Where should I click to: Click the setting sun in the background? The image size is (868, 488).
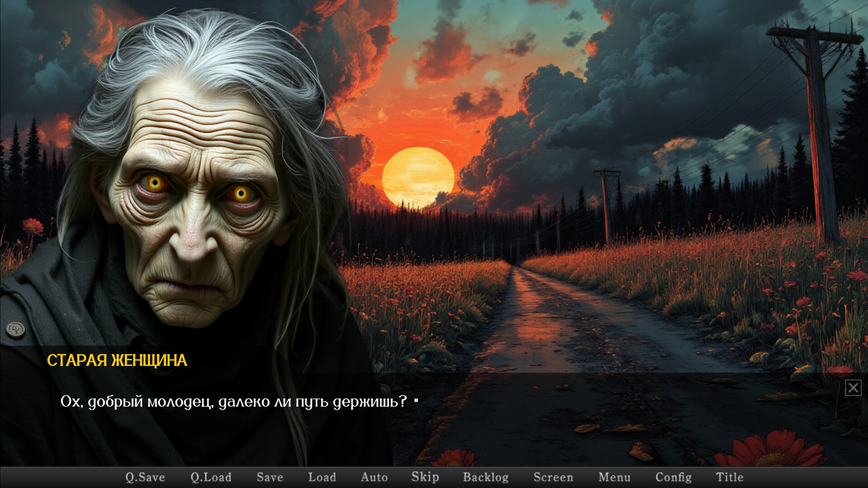click(417, 176)
